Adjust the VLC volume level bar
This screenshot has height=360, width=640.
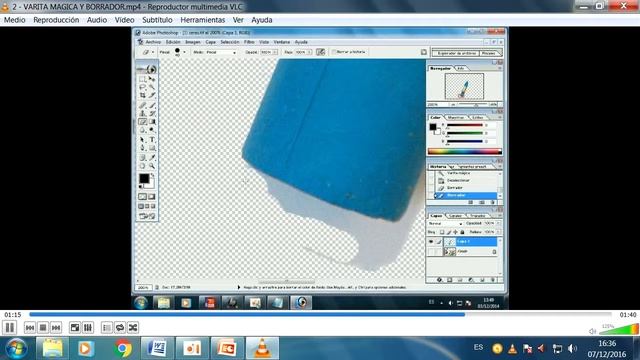point(619,329)
